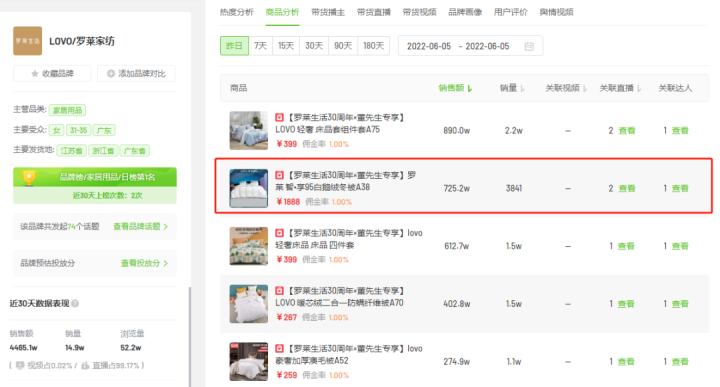Click the red store icon on the 四件套 product row
The width and height of the screenshot is (720, 387).
pyautogui.click(x=279, y=233)
